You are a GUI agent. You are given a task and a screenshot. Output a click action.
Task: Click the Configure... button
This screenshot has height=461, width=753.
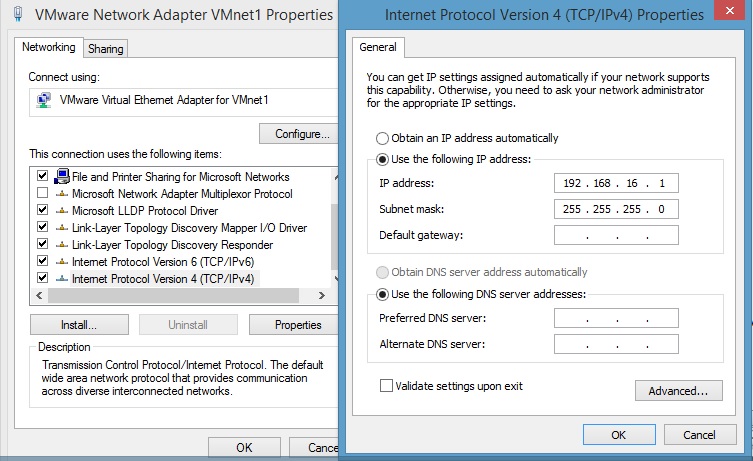point(294,133)
